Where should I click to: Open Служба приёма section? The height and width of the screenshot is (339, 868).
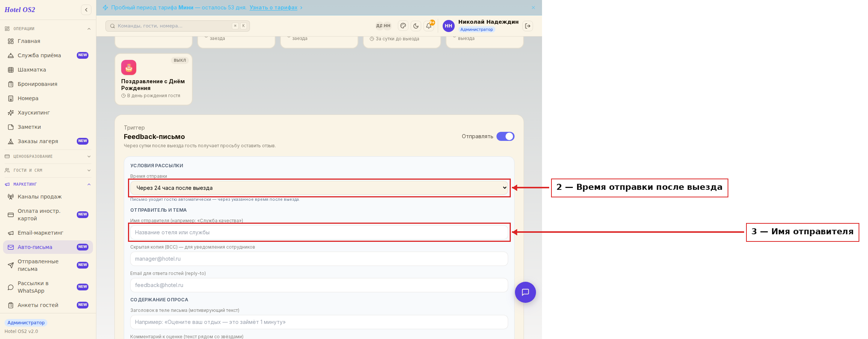pos(48,55)
